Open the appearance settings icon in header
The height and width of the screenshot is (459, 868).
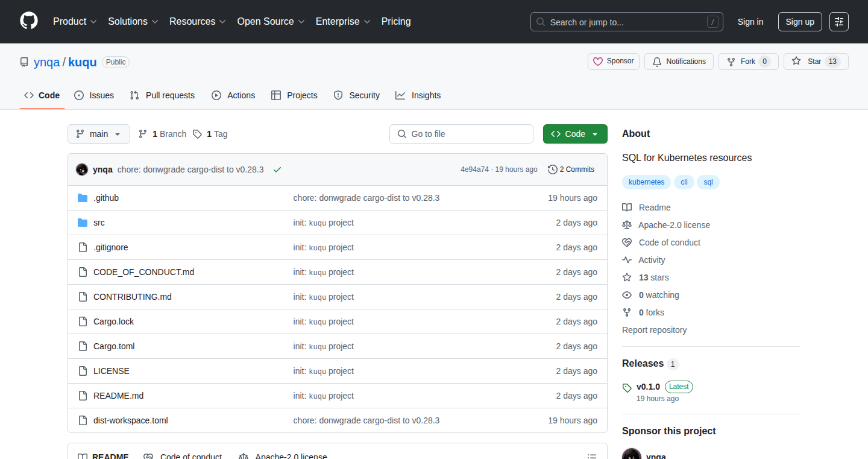pos(839,22)
